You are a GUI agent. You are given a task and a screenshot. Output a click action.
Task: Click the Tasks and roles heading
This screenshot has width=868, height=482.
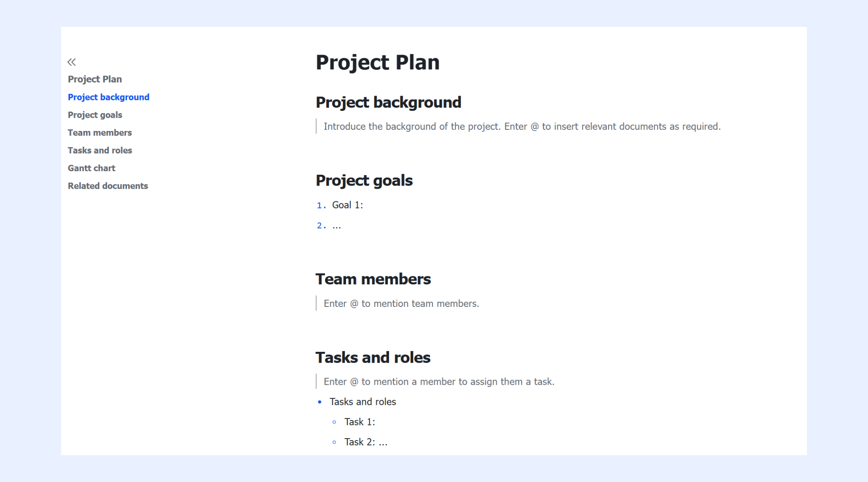[x=373, y=357]
